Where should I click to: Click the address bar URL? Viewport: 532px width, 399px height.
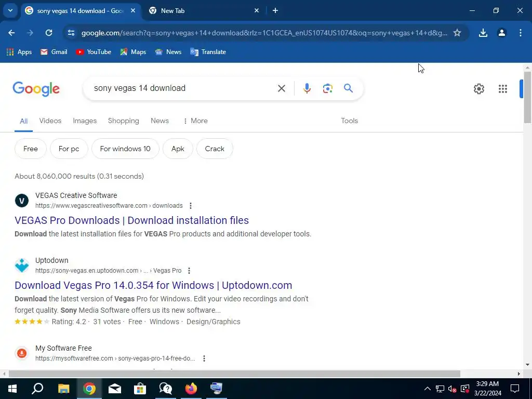pos(264,33)
